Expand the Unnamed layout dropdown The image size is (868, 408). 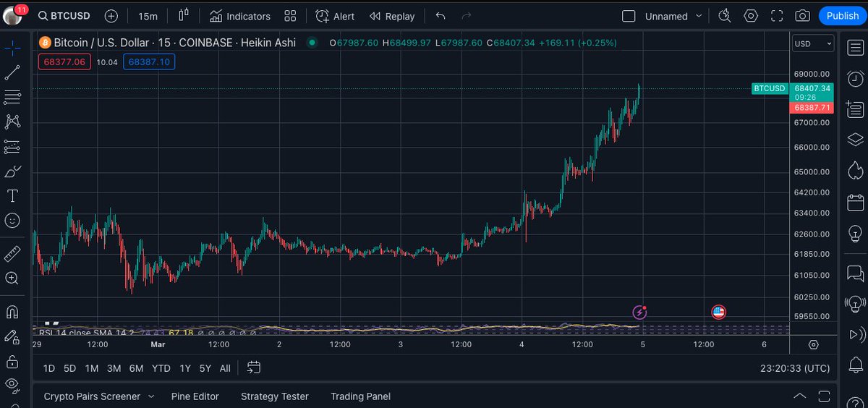pyautogui.click(x=673, y=16)
